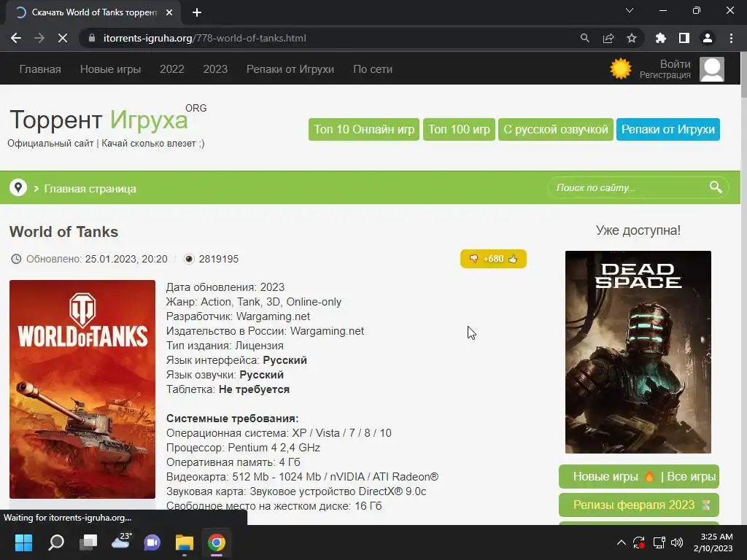Click Войти login link
747x560 pixels.
(x=675, y=64)
